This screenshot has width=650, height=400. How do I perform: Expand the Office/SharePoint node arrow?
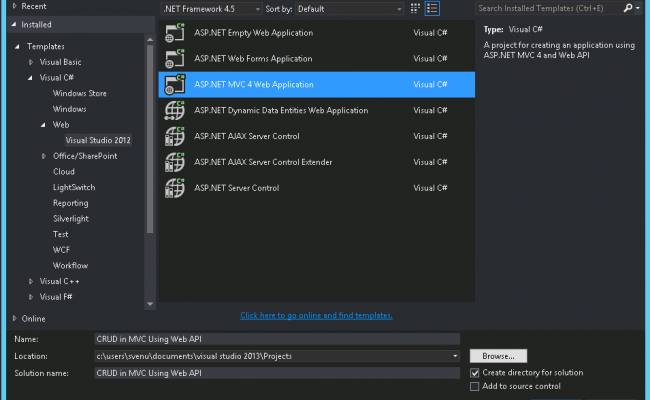point(44,156)
